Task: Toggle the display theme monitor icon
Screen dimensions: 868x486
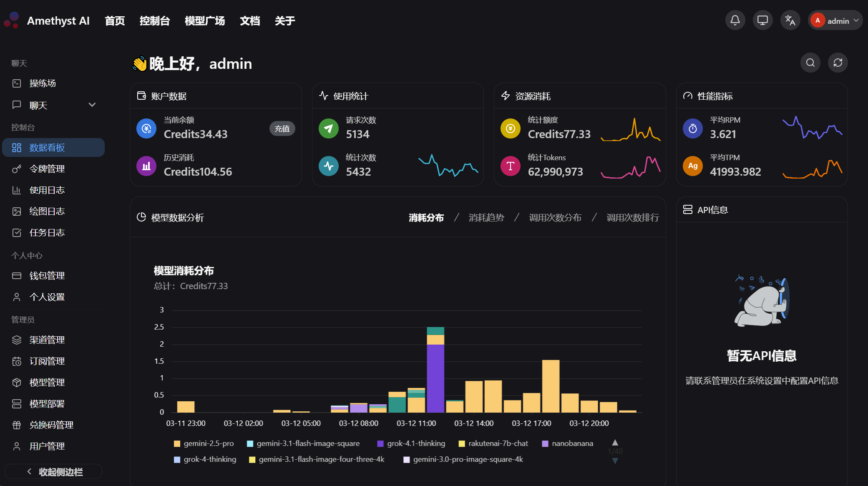Action: (x=762, y=20)
